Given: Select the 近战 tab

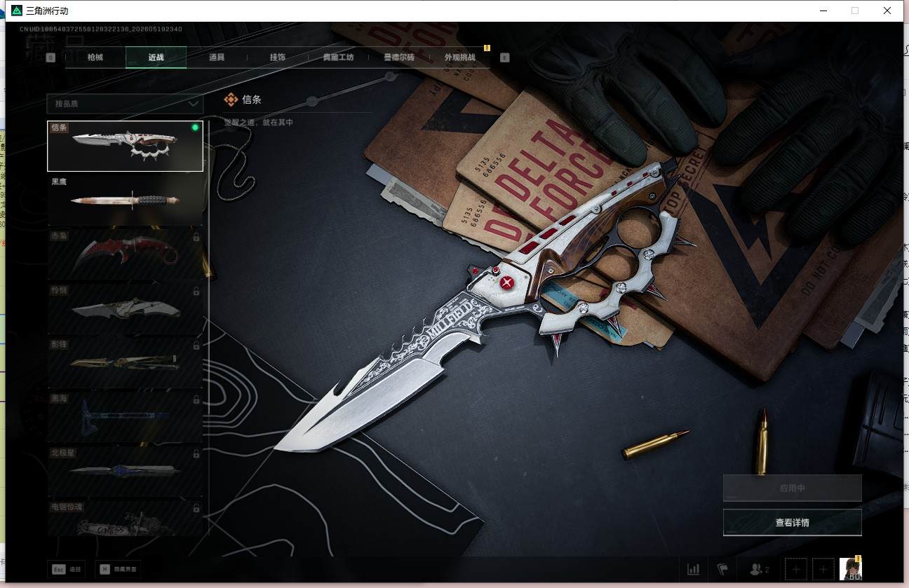Looking at the screenshot, I should tap(156, 57).
